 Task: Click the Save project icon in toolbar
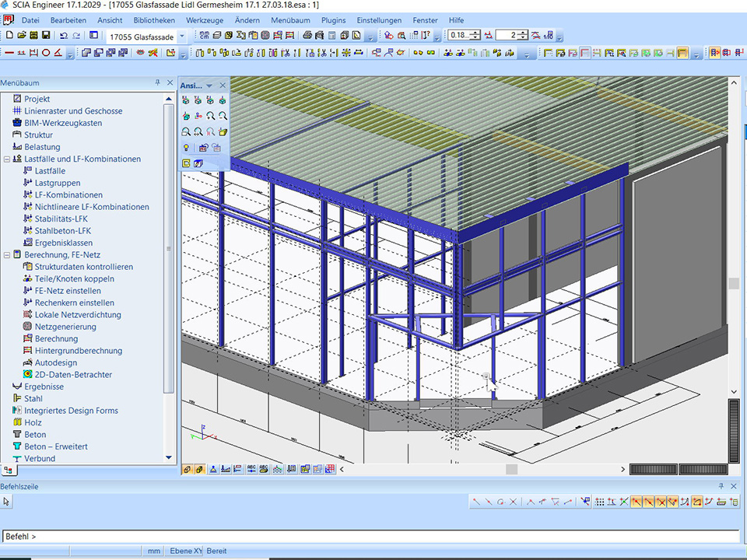[x=47, y=36]
